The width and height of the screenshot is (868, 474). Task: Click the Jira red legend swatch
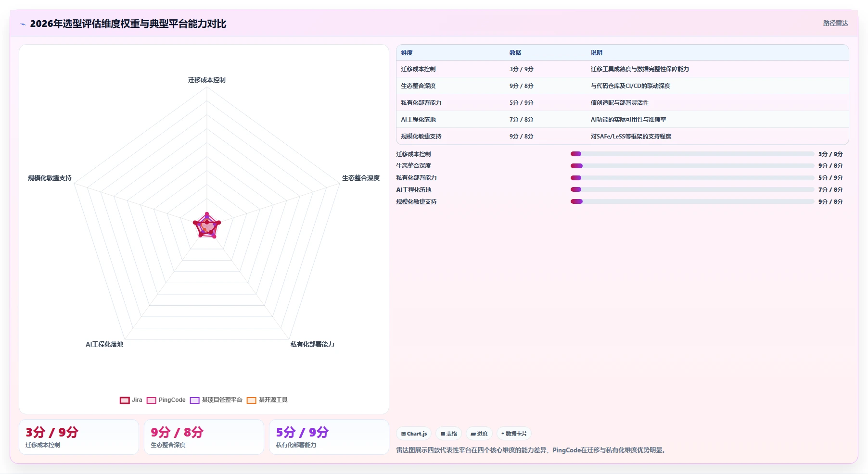125,400
